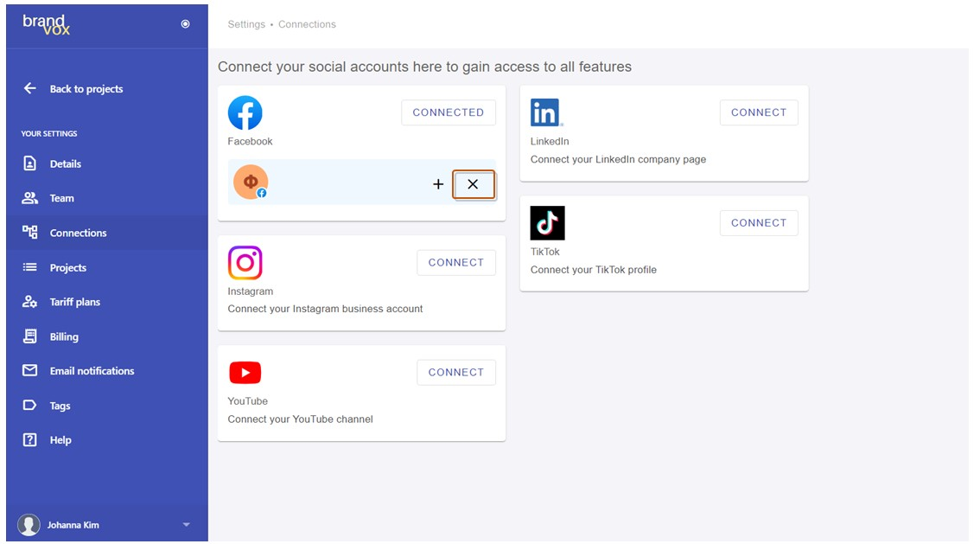Click the Connections breadcrumb
Screen dimensions: 980x544
[307, 24]
